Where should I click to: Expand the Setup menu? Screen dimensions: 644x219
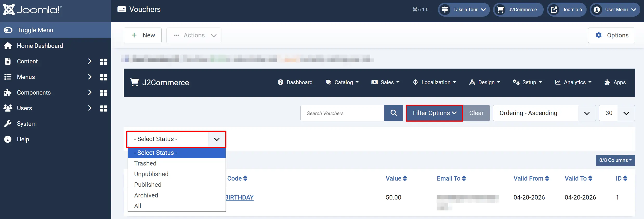(x=527, y=82)
